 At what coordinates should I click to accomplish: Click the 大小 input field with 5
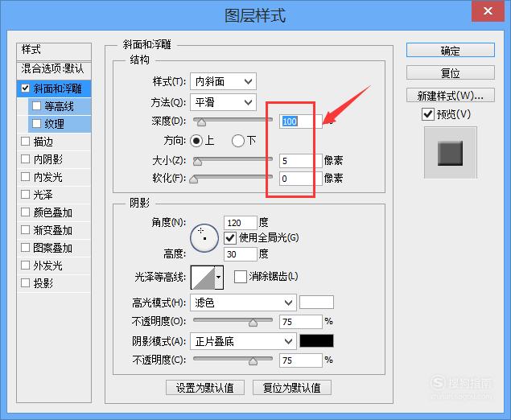click(300, 161)
